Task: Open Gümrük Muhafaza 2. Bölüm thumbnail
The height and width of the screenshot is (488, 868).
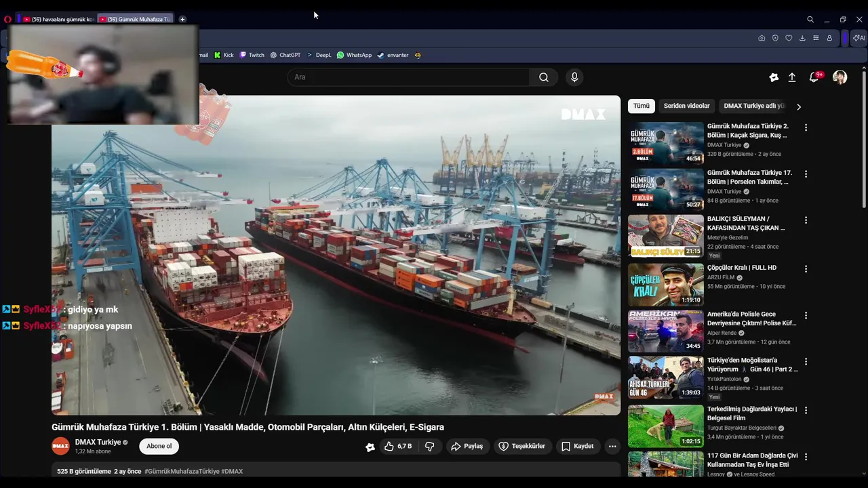Action: pyautogui.click(x=666, y=143)
